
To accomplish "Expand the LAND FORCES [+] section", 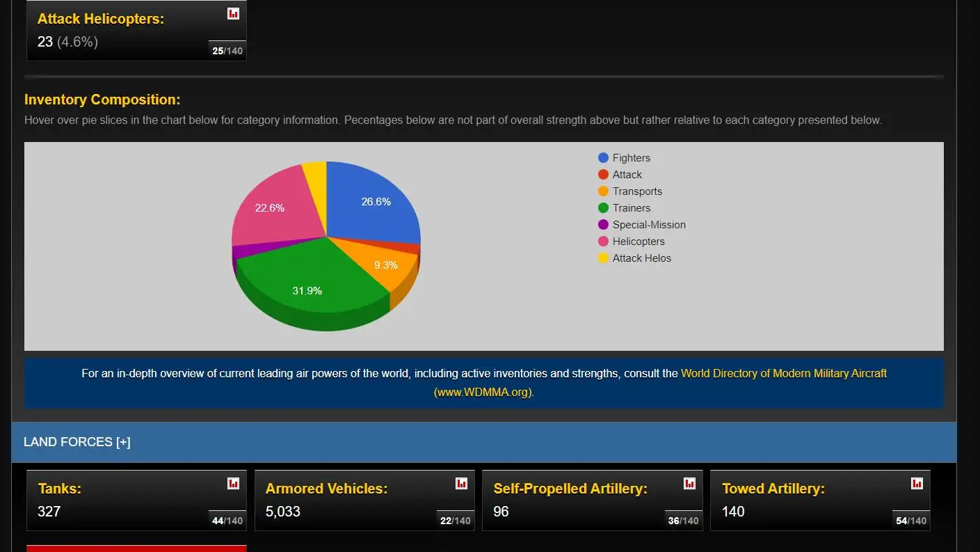I will pos(77,442).
